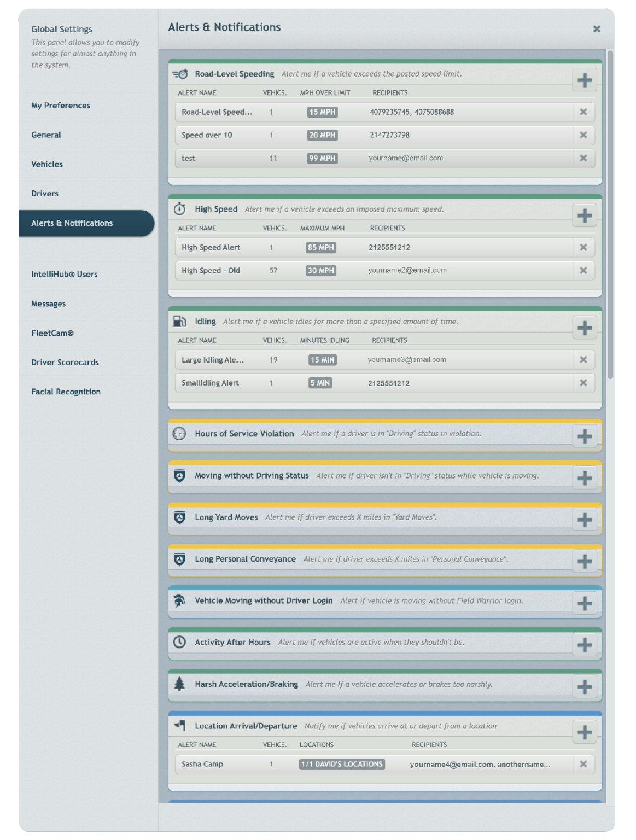Add a new Location Arrival/Departure alert
The image size is (636, 840).
[x=586, y=732]
